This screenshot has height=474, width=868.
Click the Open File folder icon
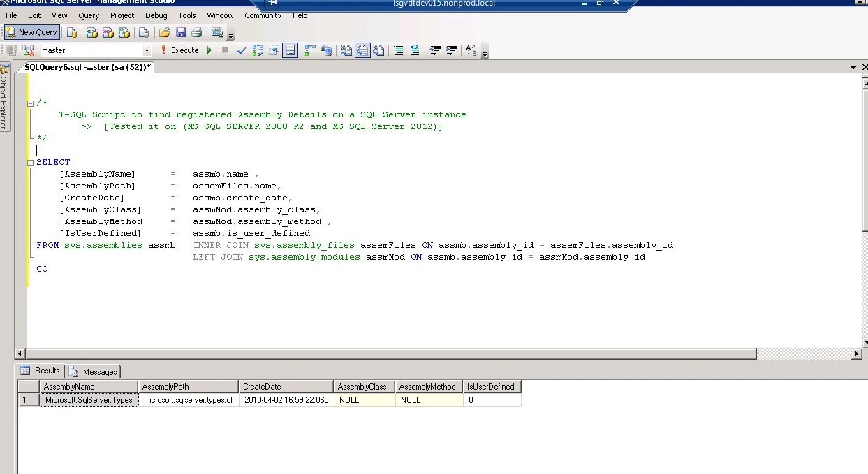click(165, 32)
